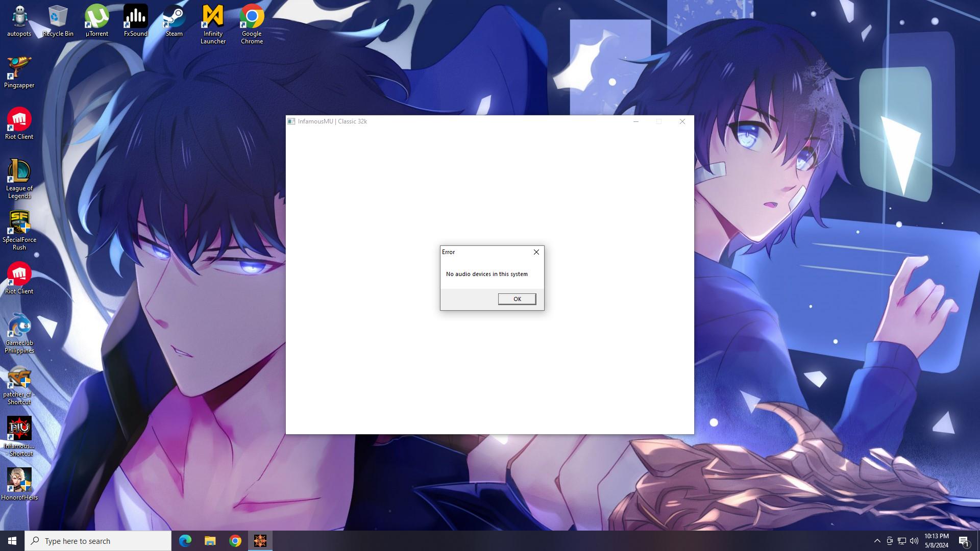Select the Riot Client icon above League of Legends
The height and width of the screenshot is (551, 980).
[19, 124]
